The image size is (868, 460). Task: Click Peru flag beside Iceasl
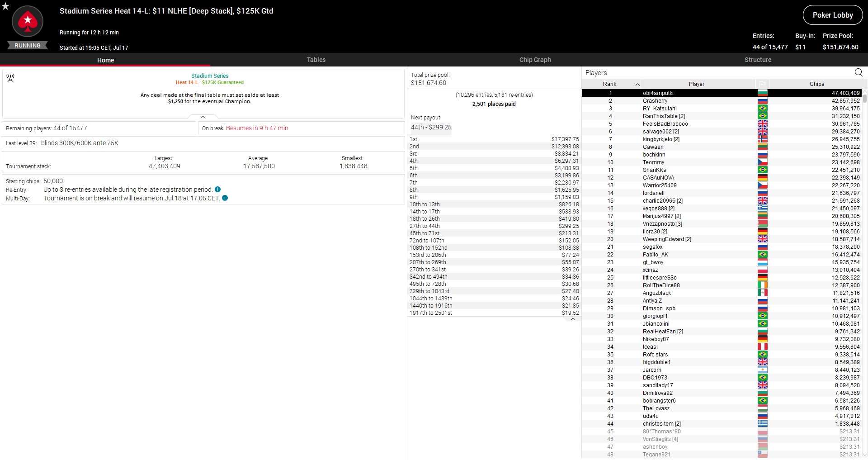(763, 347)
